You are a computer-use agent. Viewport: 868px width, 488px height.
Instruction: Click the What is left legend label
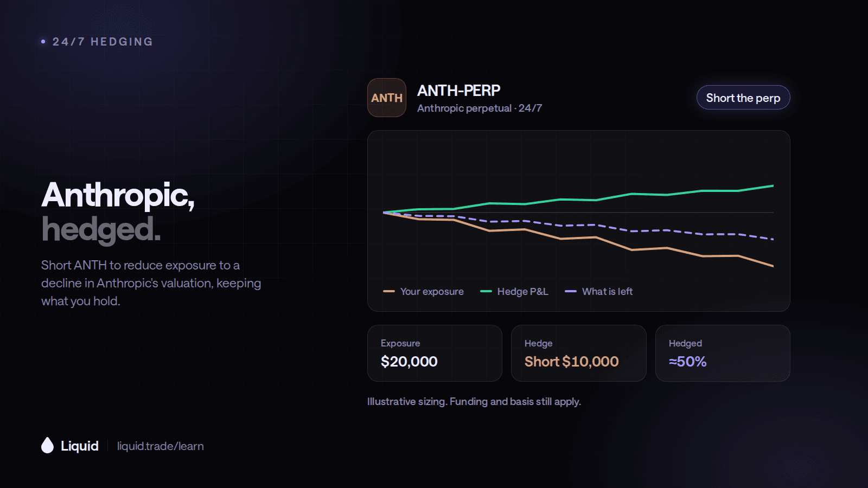608,291
